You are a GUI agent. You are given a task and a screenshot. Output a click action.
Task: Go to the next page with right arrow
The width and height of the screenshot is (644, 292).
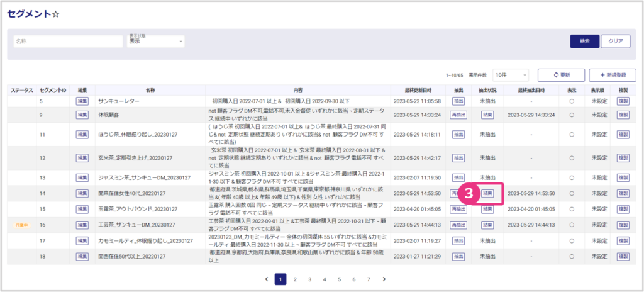384,279
